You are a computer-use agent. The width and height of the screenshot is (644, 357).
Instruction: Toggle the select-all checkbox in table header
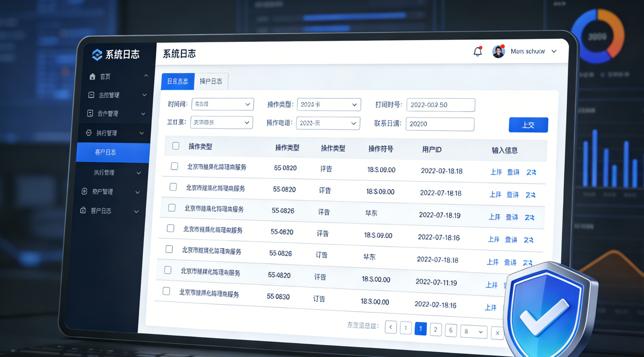(176, 146)
